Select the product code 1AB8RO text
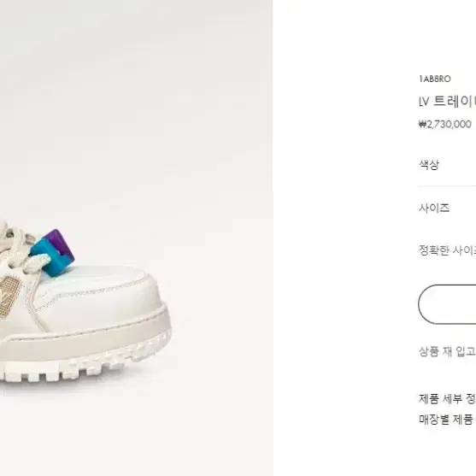The image size is (476, 476). coord(435,79)
